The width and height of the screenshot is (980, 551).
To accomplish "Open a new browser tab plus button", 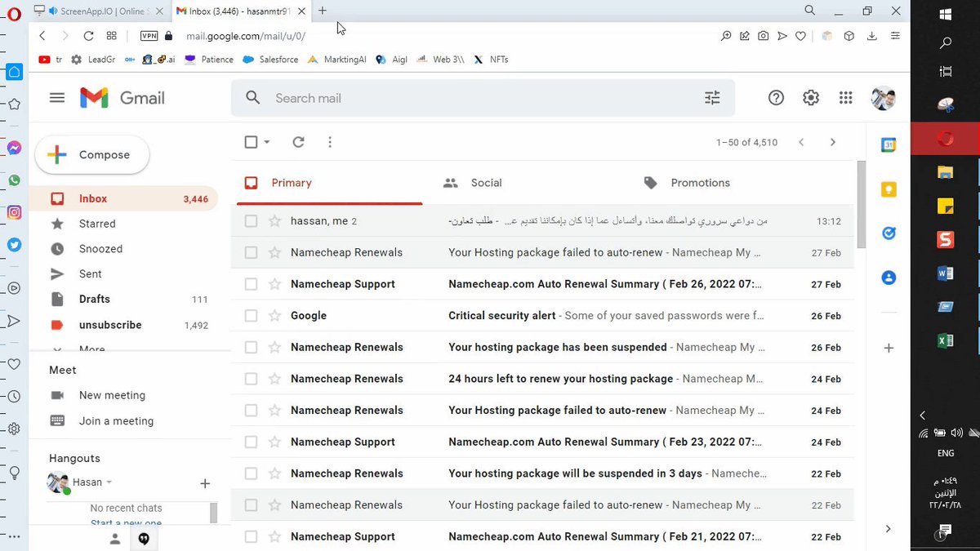I will pos(323,11).
